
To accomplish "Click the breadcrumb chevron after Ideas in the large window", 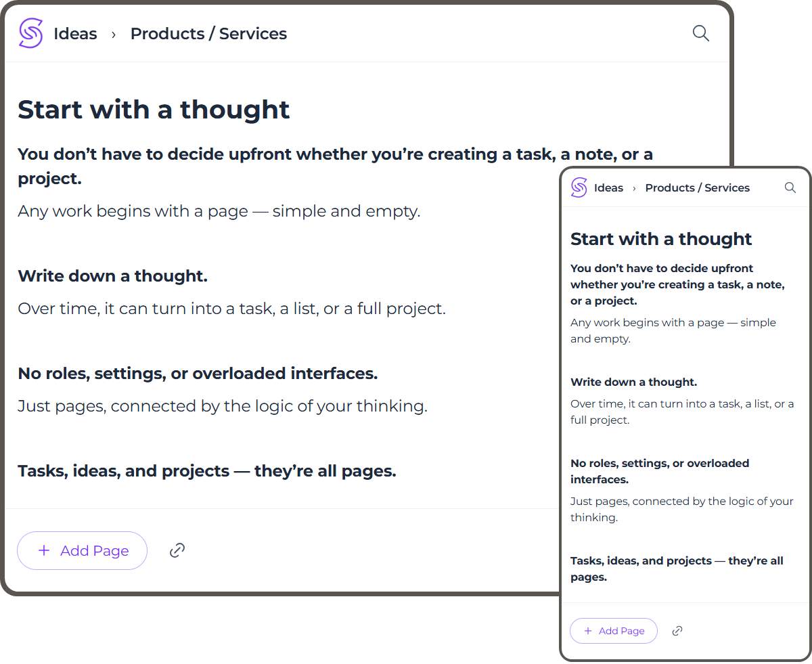I will click(114, 34).
